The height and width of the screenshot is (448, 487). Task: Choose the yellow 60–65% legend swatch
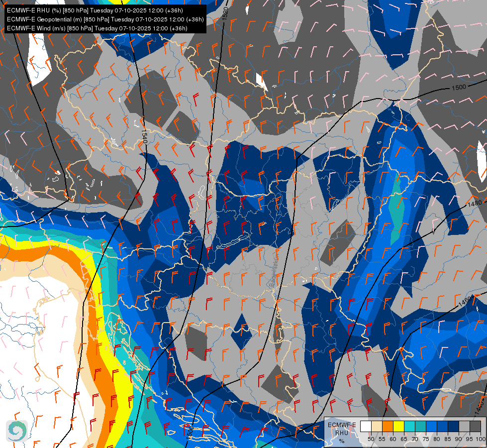pos(399,426)
